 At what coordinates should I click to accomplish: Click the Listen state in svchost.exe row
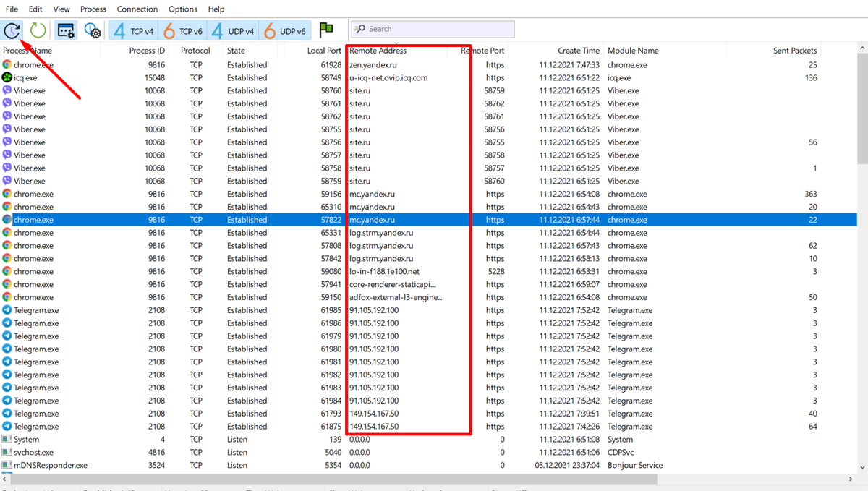pyautogui.click(x=237, y=452)
